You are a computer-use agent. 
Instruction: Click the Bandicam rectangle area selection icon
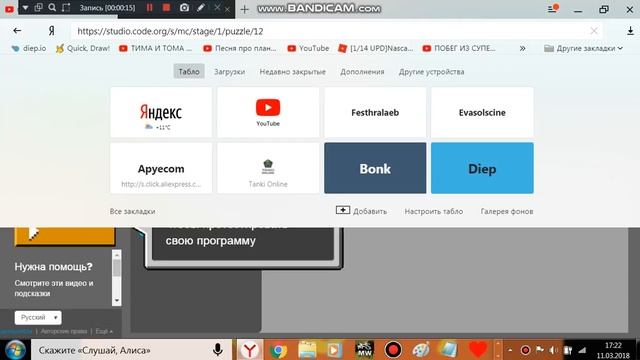[x=66, y=7]
